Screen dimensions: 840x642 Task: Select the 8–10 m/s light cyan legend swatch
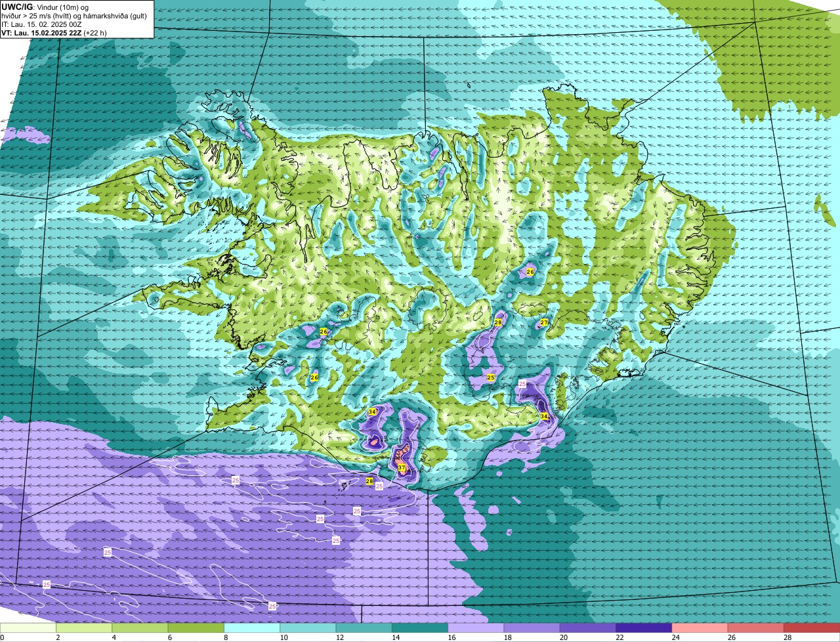pyautogui.click(x=252, y=628)
